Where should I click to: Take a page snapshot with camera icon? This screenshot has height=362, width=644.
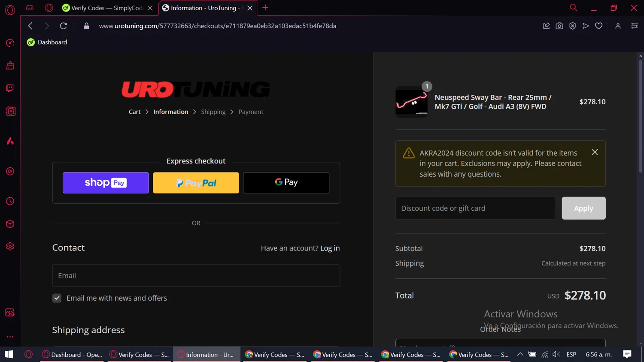(x=559, y=26)
